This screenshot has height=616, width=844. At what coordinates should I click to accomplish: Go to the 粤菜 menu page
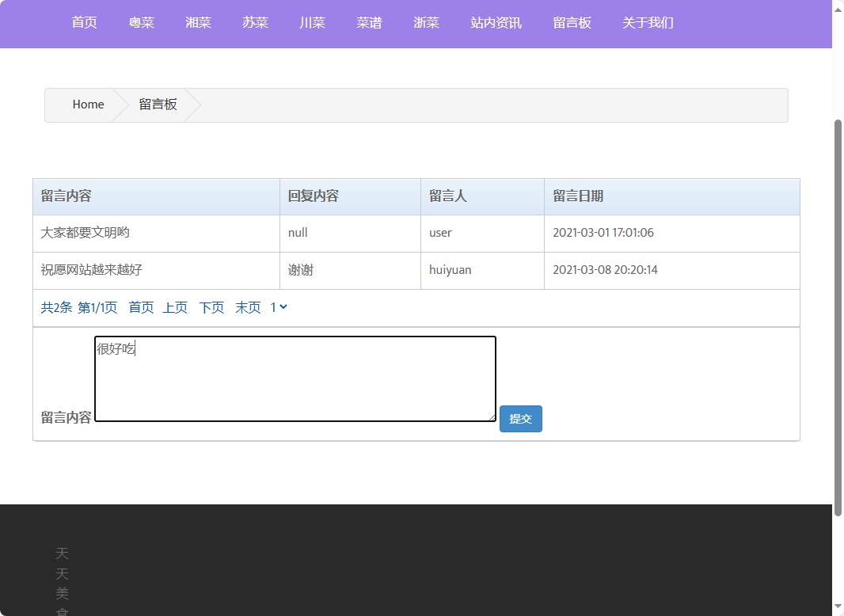tap(142, 23)
